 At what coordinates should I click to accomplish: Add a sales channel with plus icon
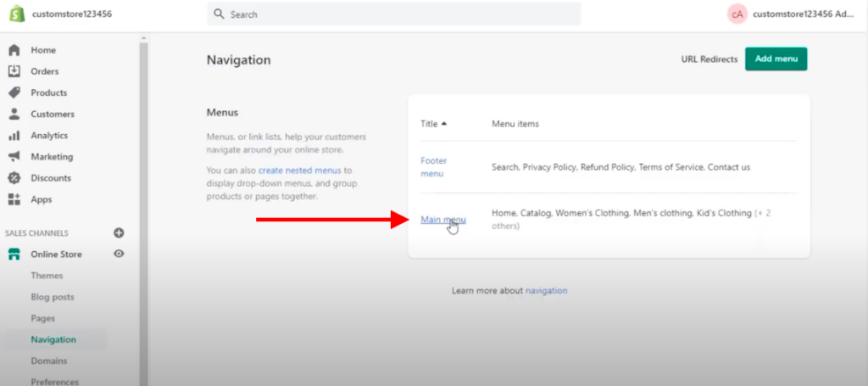tap(119, 232)
